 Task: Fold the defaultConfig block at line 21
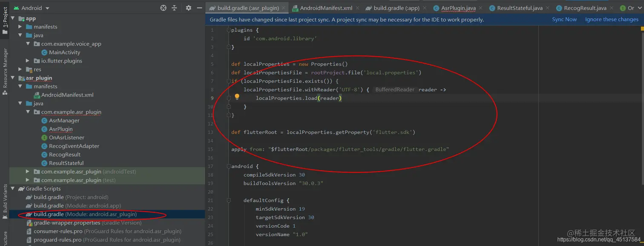228,200
